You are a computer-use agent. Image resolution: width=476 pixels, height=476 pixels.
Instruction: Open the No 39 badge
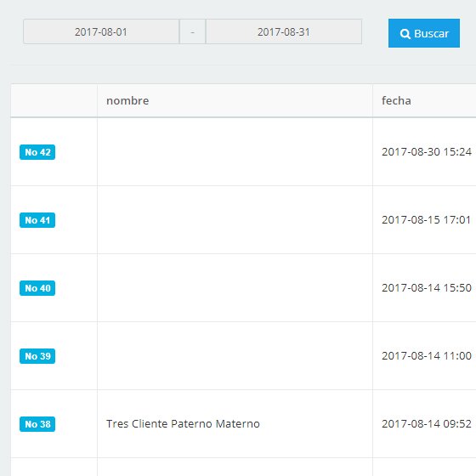click(x=37, y=356)
